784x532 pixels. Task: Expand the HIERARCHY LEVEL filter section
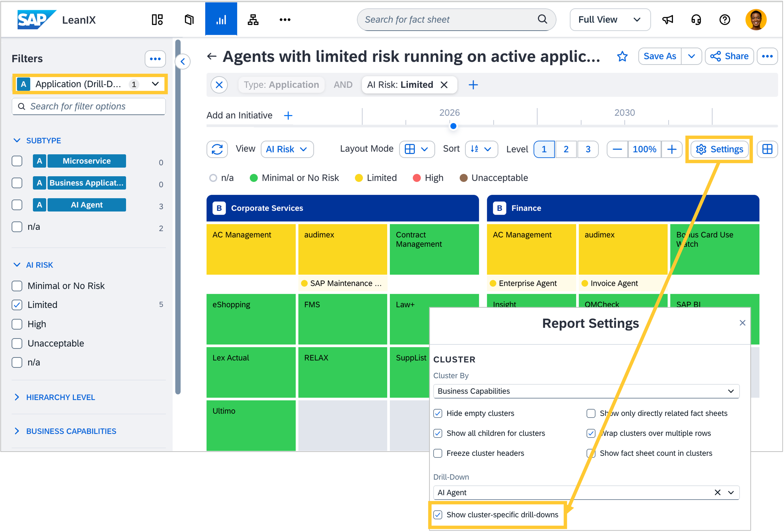tap(17, 397)
